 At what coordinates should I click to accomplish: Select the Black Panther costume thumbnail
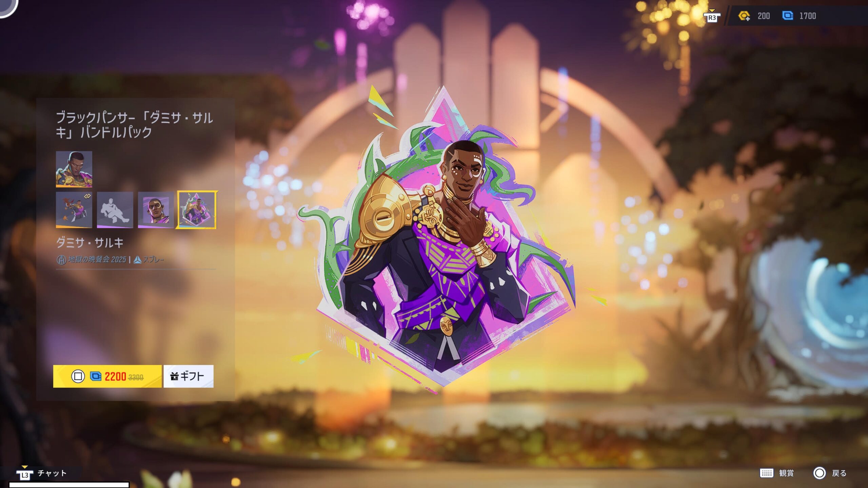pyautogui.click(x=74, y=169)
